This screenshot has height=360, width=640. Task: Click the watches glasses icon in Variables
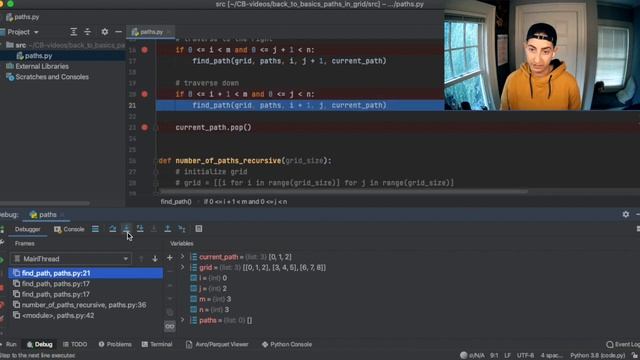pyautogui.click(x=170, y=327)
